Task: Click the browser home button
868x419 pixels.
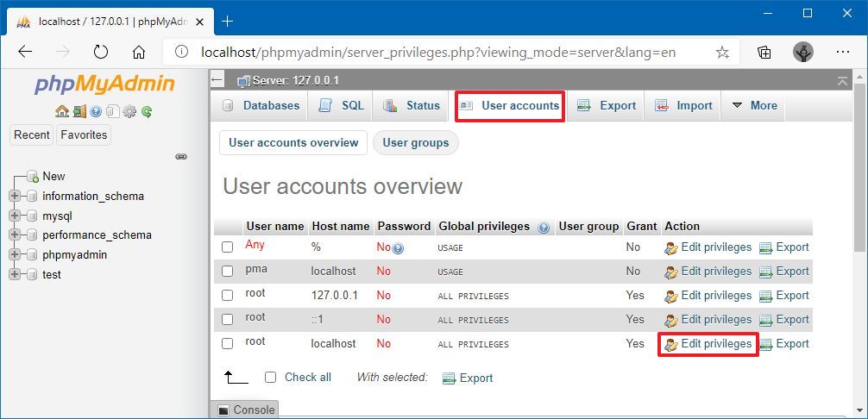Action: [x=138, y=52]
